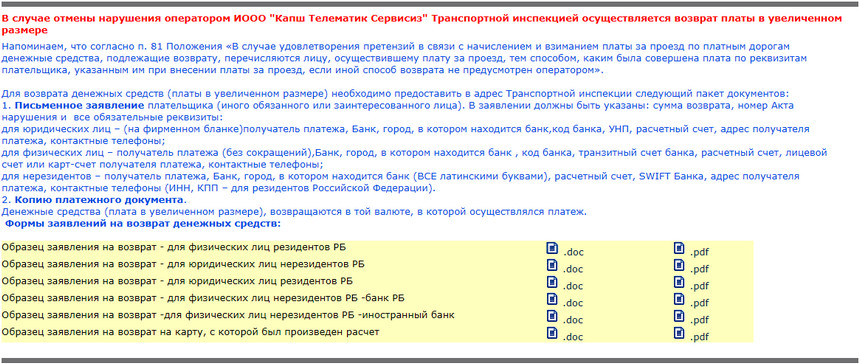Image resolution: width=860 pixels, height=364 pixels.
Task: Open .pdf icon for юридических лиц резидентов РБ
Action: (680, 282)
